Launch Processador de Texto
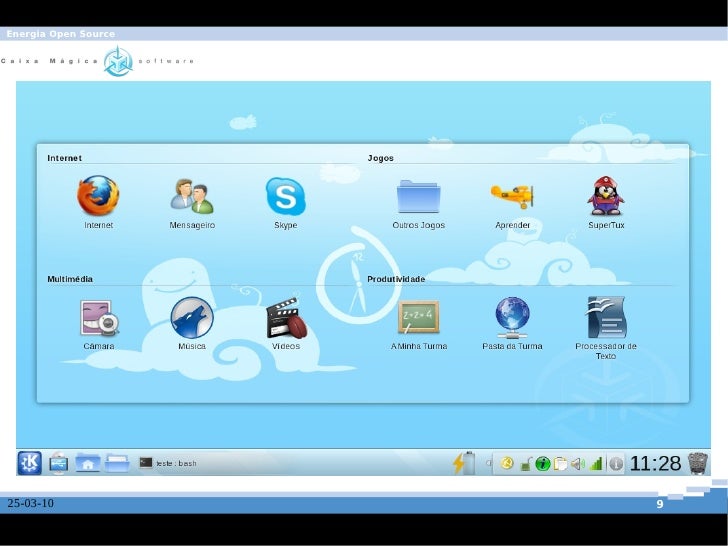 coord(606,318)
